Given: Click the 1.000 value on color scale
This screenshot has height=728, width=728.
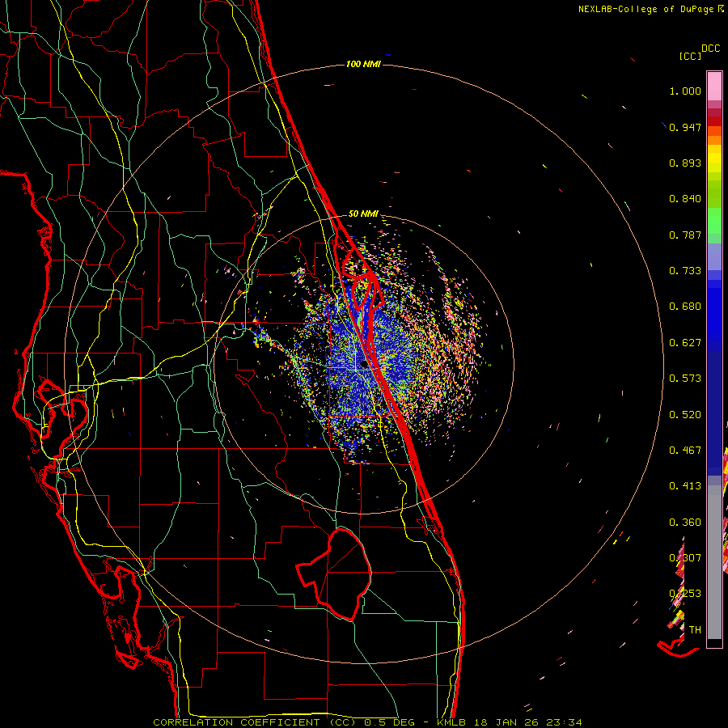Looking at the screenshot, I should [x=685, y=91].
